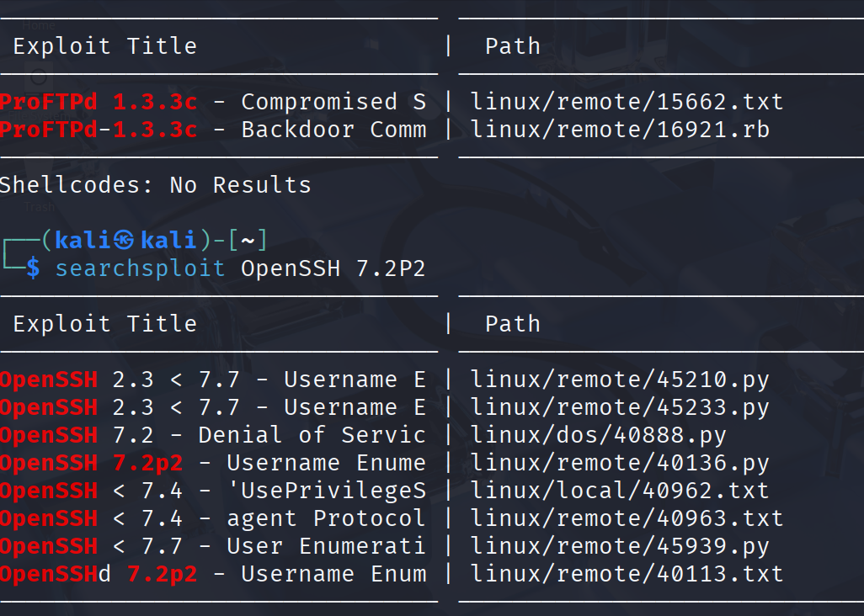Click the Path header above ProFTPd results

(x=513, y=46)
